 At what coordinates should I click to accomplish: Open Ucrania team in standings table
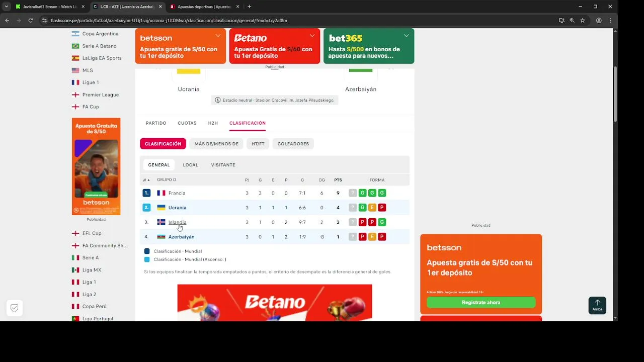(x=177, y=208)
